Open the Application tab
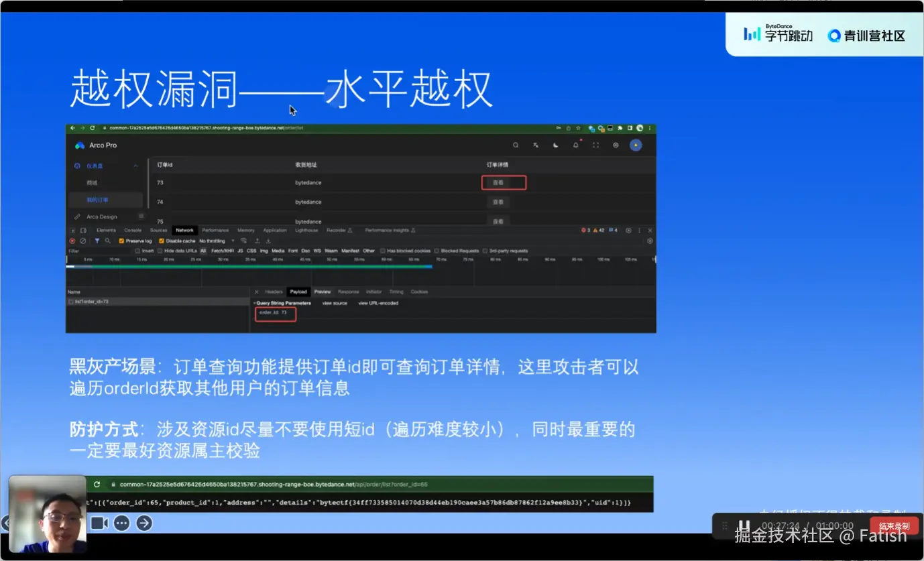Image resolution: width=924 pixels, height=561 pixels. 275,230
